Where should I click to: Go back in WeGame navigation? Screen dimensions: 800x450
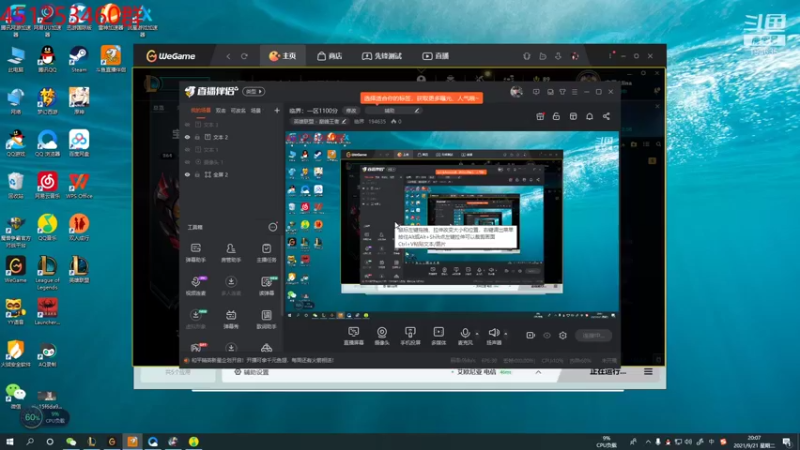(228, 56)
